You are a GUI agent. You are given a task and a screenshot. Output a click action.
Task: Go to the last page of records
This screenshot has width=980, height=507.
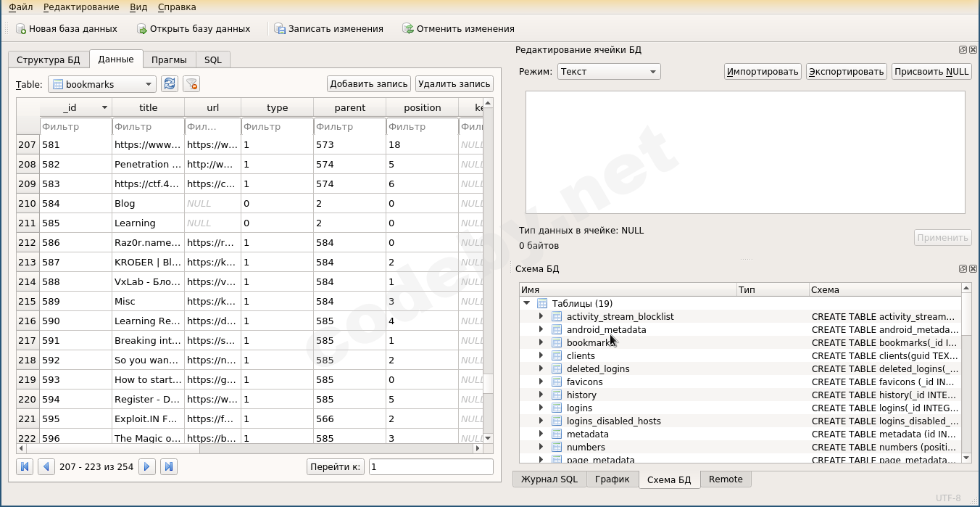point(169,466)
